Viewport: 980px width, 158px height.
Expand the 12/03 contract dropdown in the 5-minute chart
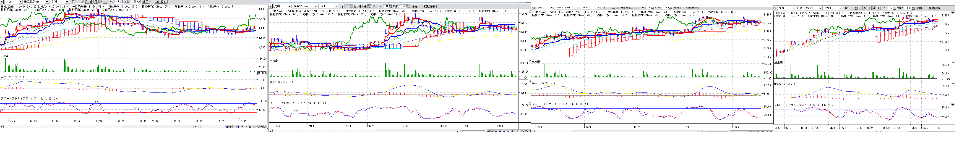pos(67,2)
